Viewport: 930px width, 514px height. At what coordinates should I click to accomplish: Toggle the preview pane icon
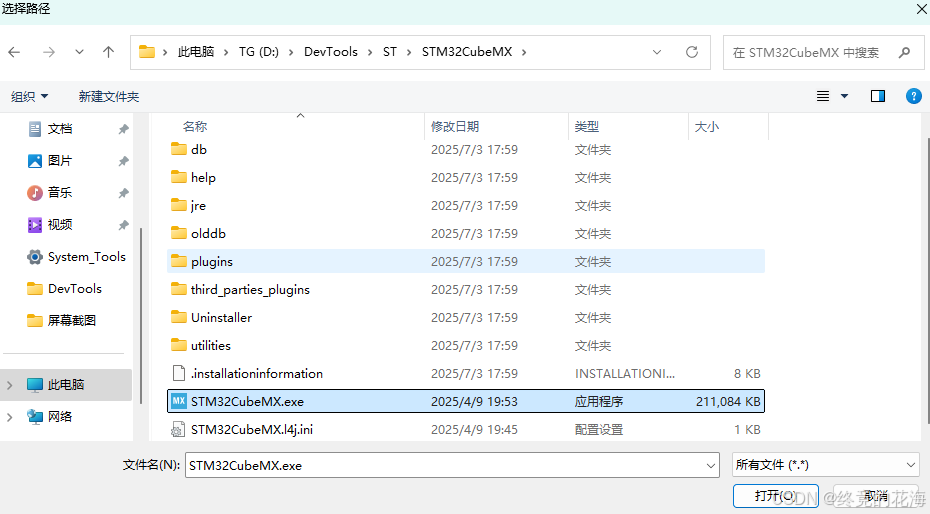[x=878, y=96]
